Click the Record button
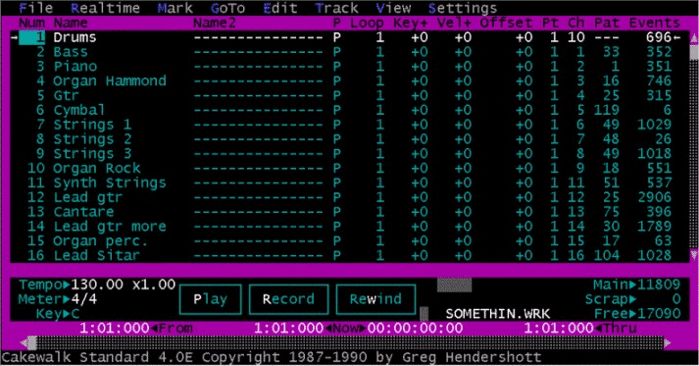 click(x=288, y=299)
